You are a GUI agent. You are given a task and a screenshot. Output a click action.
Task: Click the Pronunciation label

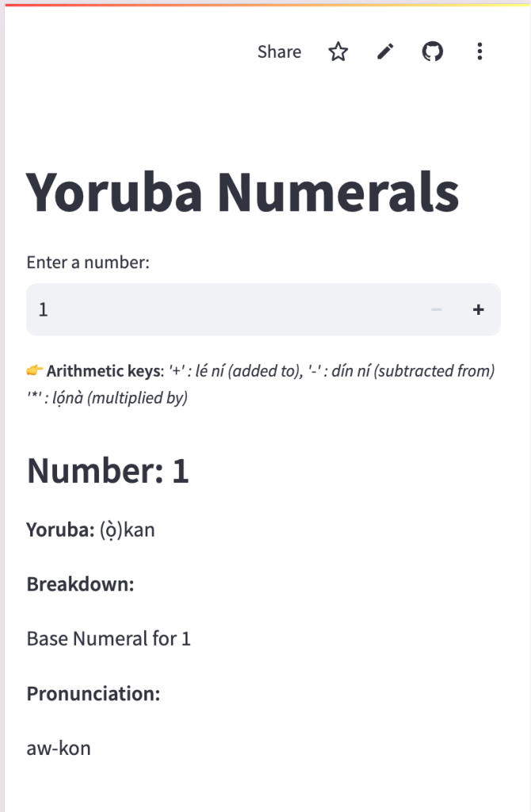pos(94,694)
